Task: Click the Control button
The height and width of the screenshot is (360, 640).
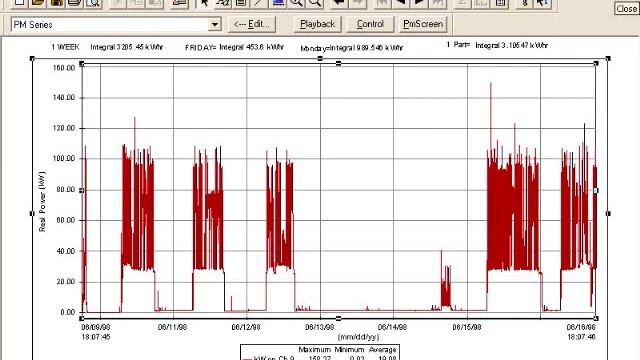Action: pos(370,24)
